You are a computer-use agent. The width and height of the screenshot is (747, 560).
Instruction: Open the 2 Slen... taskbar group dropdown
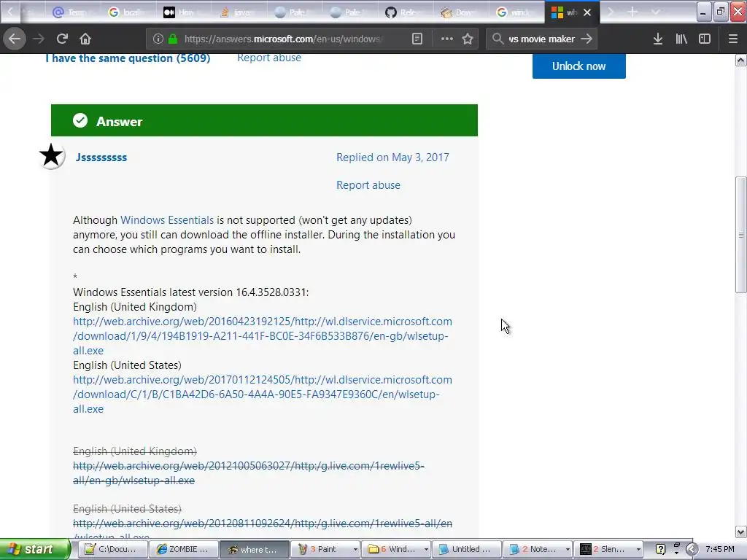point(638,550)
